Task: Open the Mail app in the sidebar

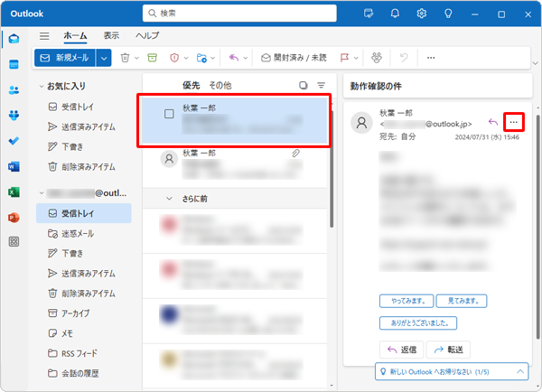Action: pos(14,39)
